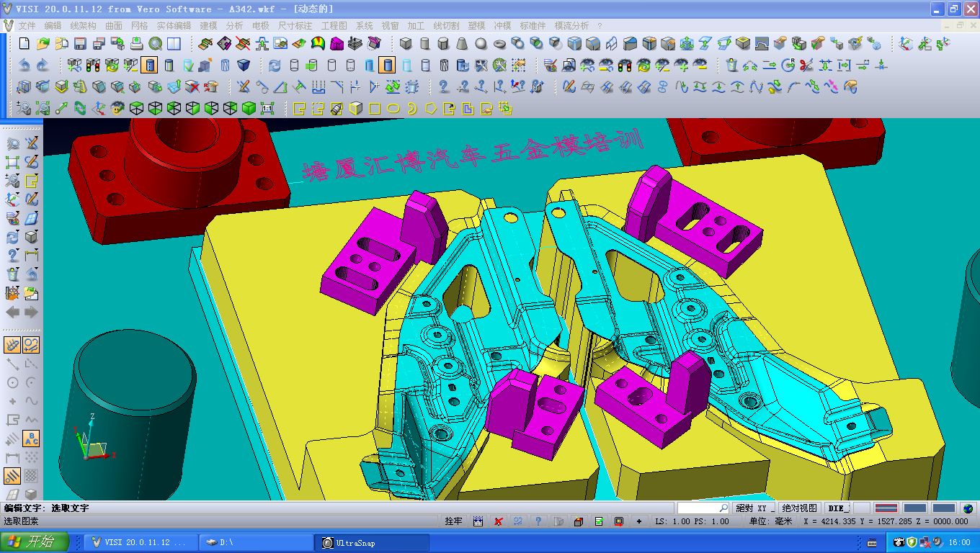Image resolution: width=980 pixels, height=553 pixels.
Task: Click the red-striped line style swatch
Action: point(886,508)
